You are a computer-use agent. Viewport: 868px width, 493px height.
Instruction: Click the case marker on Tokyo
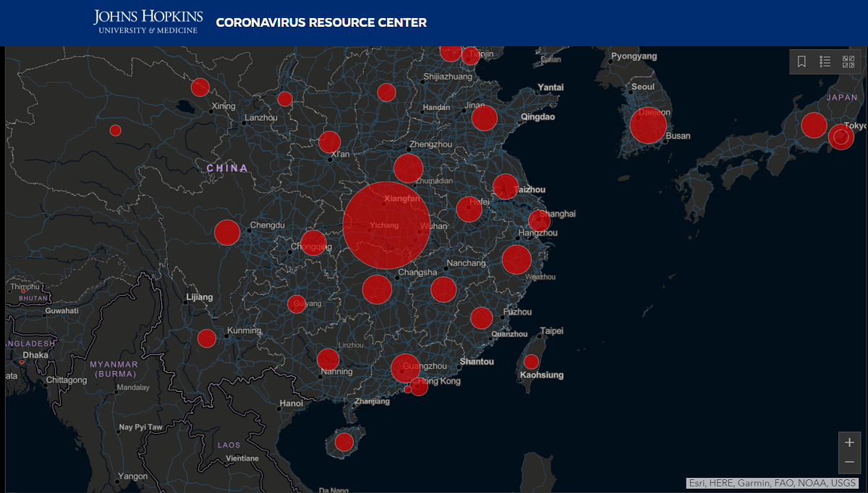point(841,136)
